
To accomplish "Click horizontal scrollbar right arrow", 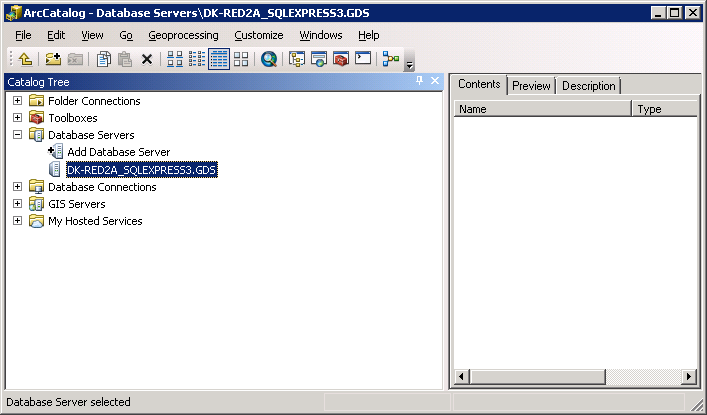I will point(689,376).
